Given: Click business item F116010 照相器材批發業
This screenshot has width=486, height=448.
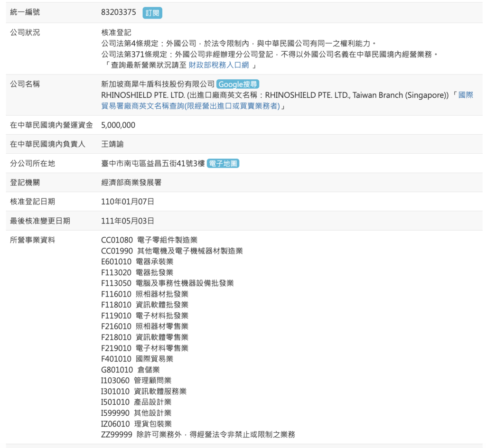Looking at the screenshot, I should [x=145, y=294].
